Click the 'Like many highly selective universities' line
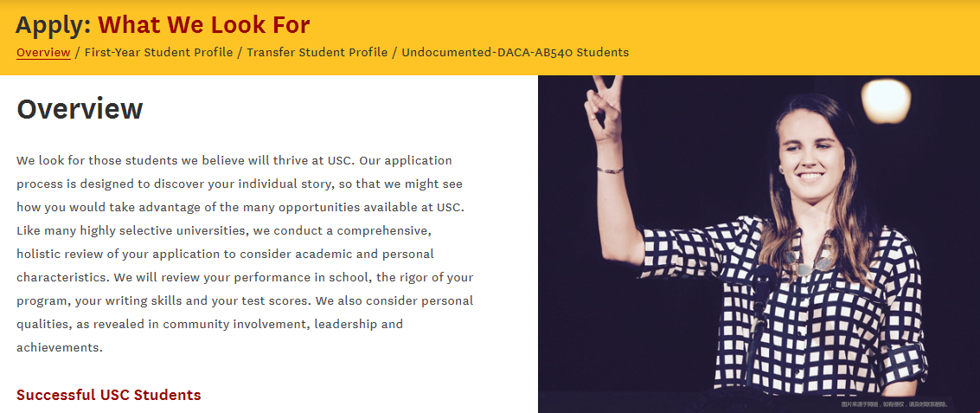The image size is (980, 413). tap(224, 230)
